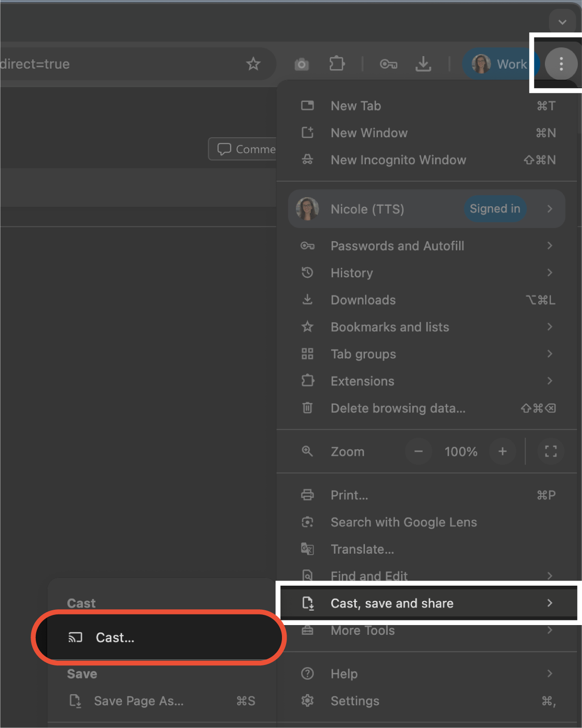The image size is (582, 728).
Task: Click the Comment button on page
Action: click(243, 149)
